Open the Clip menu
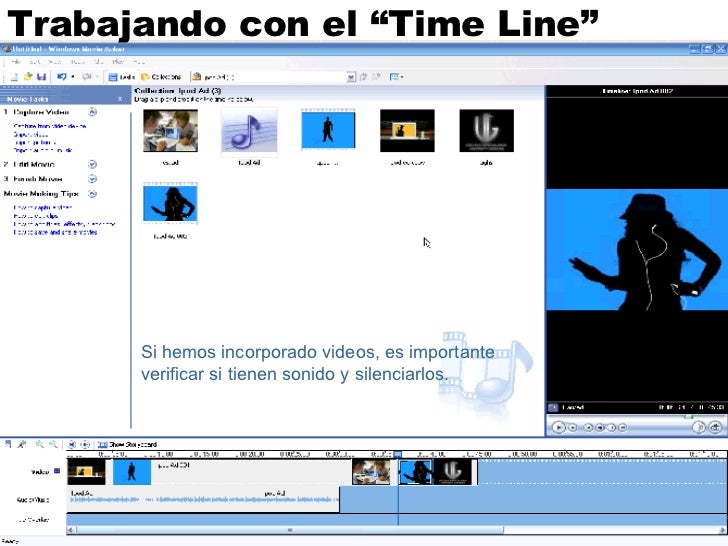This screenshot has width=728, height=546. click(x=98, y=62)
